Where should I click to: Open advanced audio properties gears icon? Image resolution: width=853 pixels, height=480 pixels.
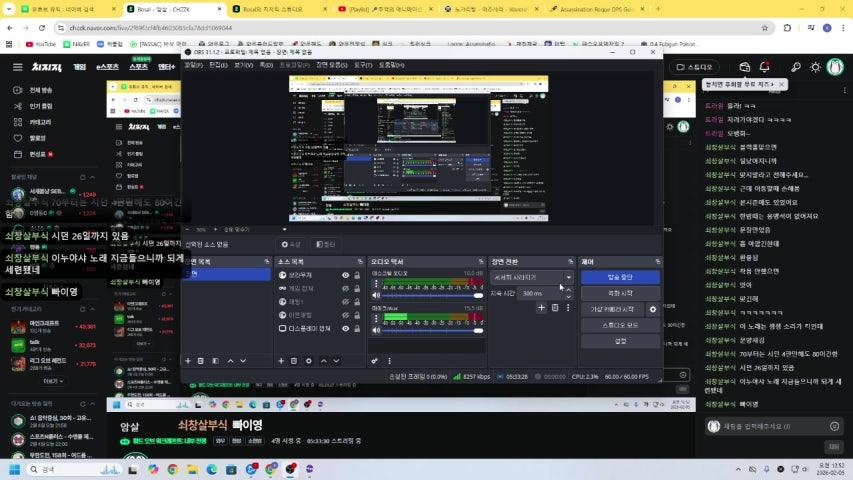point(375,360)
